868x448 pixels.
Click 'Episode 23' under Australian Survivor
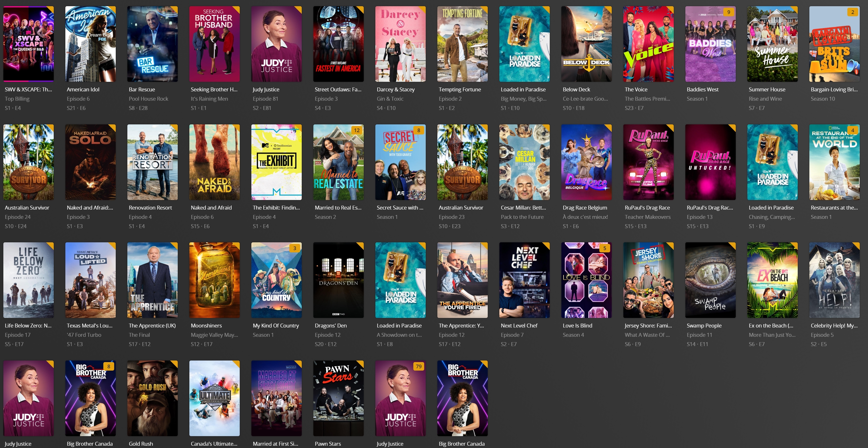pyautogui.click(x=451, y=217)
